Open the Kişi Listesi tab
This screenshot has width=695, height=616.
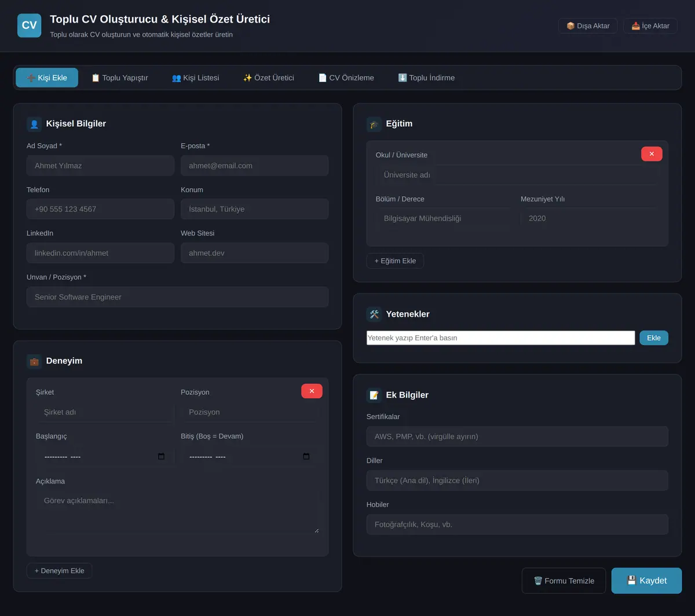pos(195,78)
